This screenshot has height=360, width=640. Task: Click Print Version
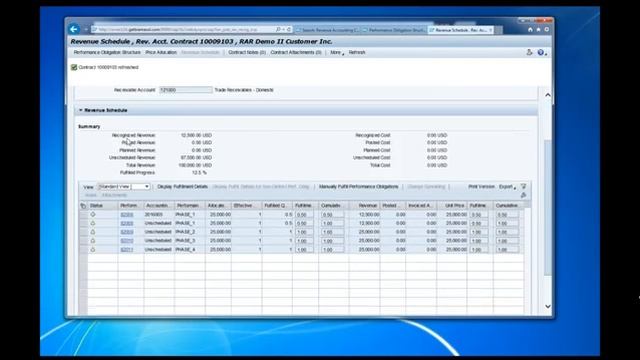point(481,187)
